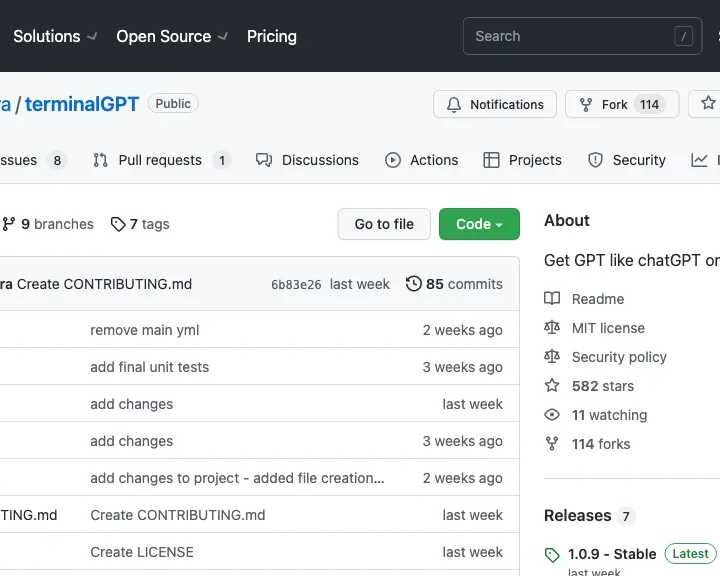This screenshot has height=576, width=720.
Task: Click the terminalGPT repository name link
Action: pyautogui.click(x=82, y=104)
